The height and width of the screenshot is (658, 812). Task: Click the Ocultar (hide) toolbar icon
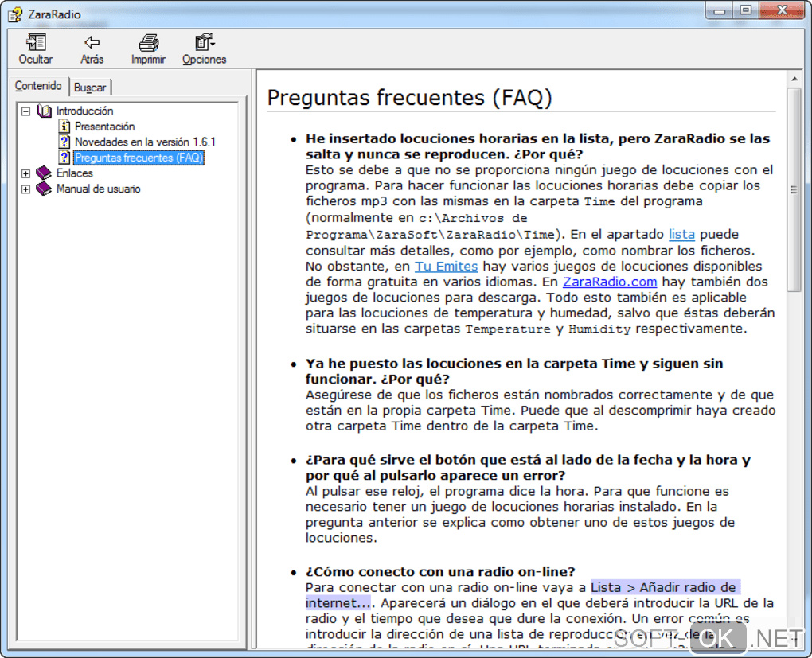tap(36, 43)
